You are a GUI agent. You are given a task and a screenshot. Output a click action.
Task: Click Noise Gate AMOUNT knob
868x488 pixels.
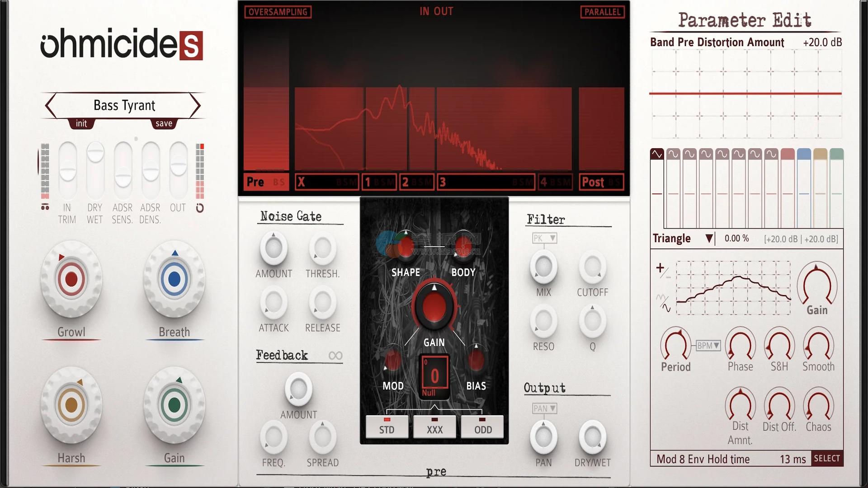point(274,248)
